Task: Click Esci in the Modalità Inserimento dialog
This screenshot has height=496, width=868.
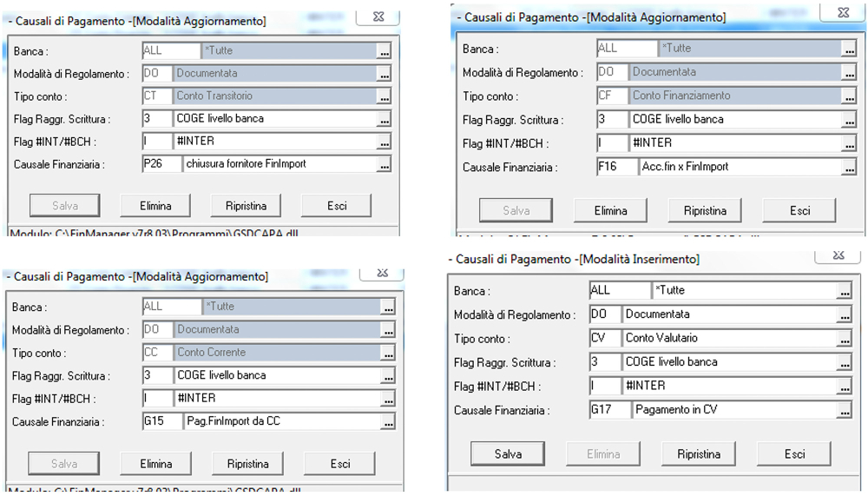Action: (x=794, y=453)
